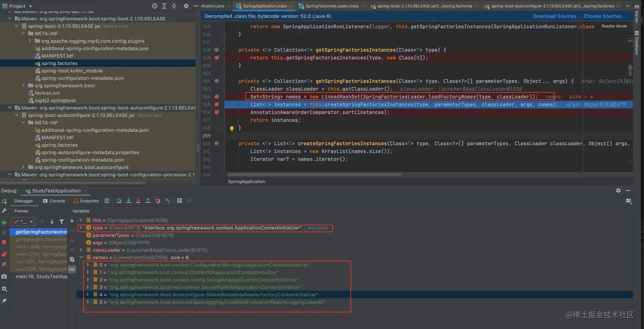Screen dimensions: 644x329
Task: Click the editor vertical scrollbar thumb
Action: click(630, 70)
